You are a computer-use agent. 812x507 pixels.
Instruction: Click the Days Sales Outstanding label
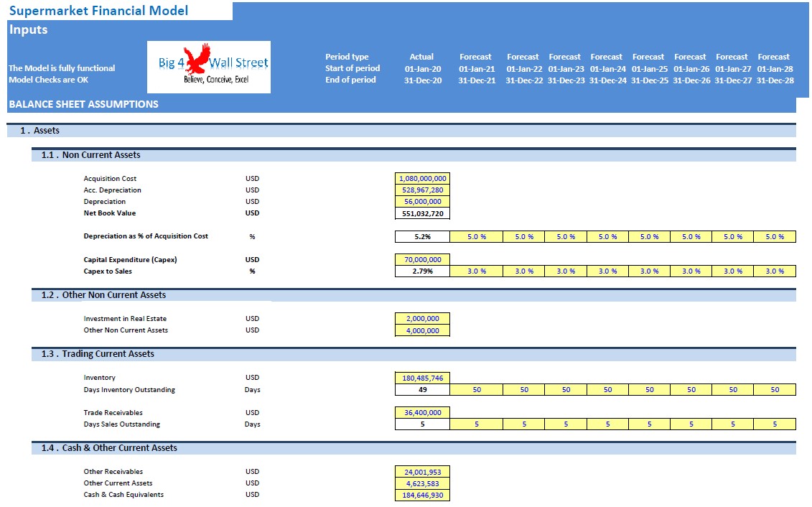click(122, 424)
